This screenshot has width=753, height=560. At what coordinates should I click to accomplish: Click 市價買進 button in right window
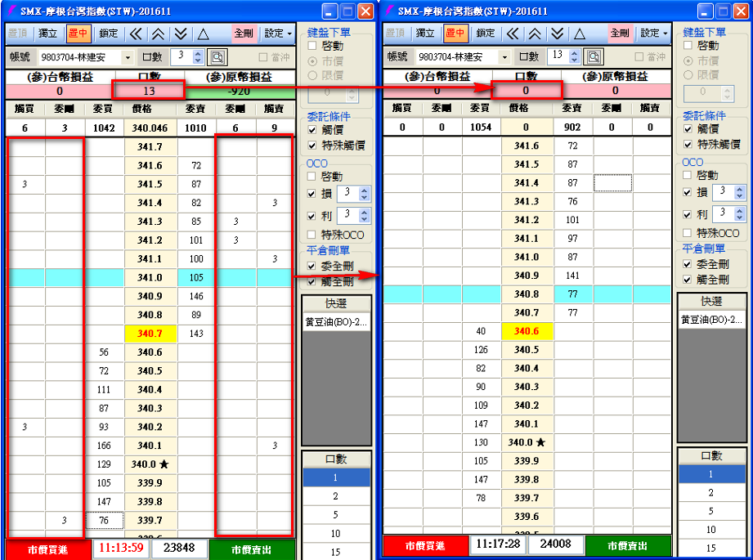[425, 545]
